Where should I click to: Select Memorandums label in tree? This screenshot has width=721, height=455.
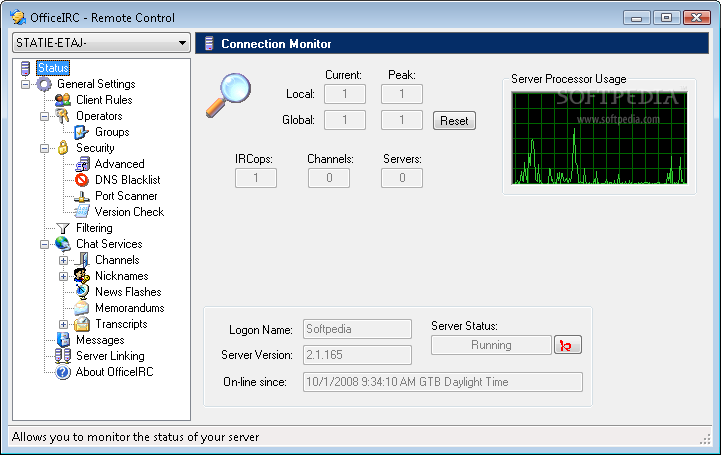click(x=130, y=308)
